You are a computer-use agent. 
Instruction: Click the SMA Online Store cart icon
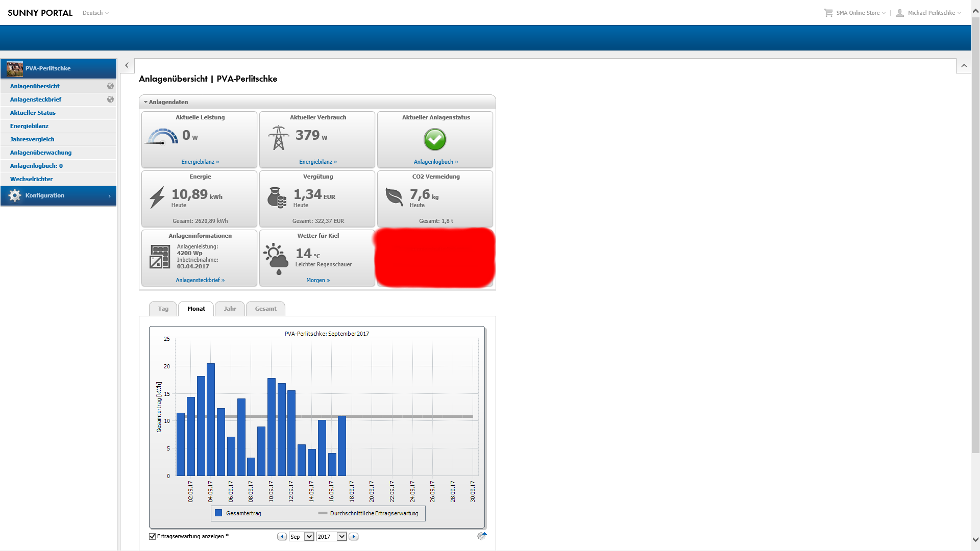tap(828, 13)
